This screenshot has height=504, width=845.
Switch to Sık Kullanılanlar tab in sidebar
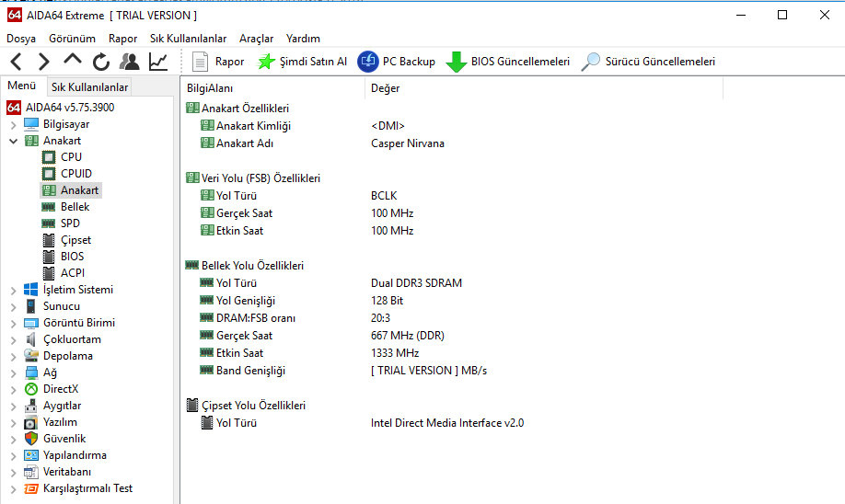click(x=89, y=87)
